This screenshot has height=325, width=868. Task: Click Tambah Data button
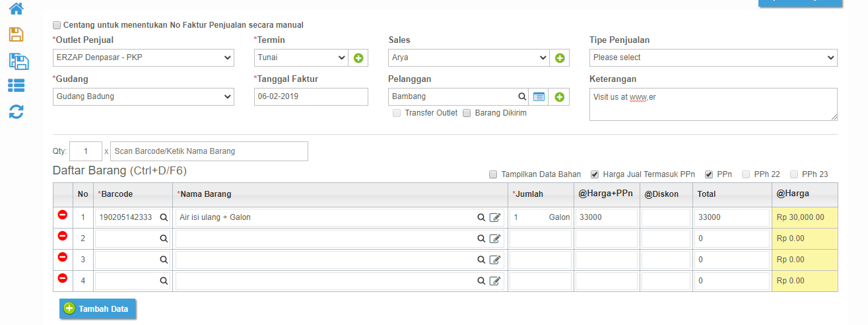tap(98, 308)
